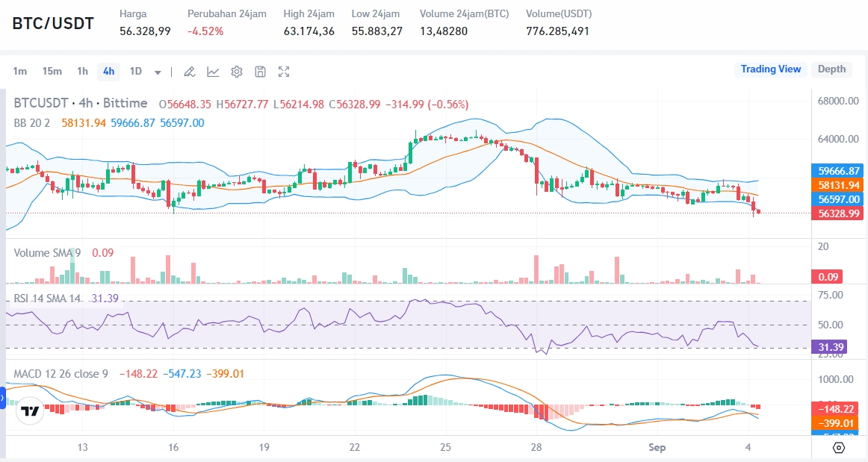Switch to the 1D timeframe
This screenshot has height=462, width=868.
click(136, 72)
